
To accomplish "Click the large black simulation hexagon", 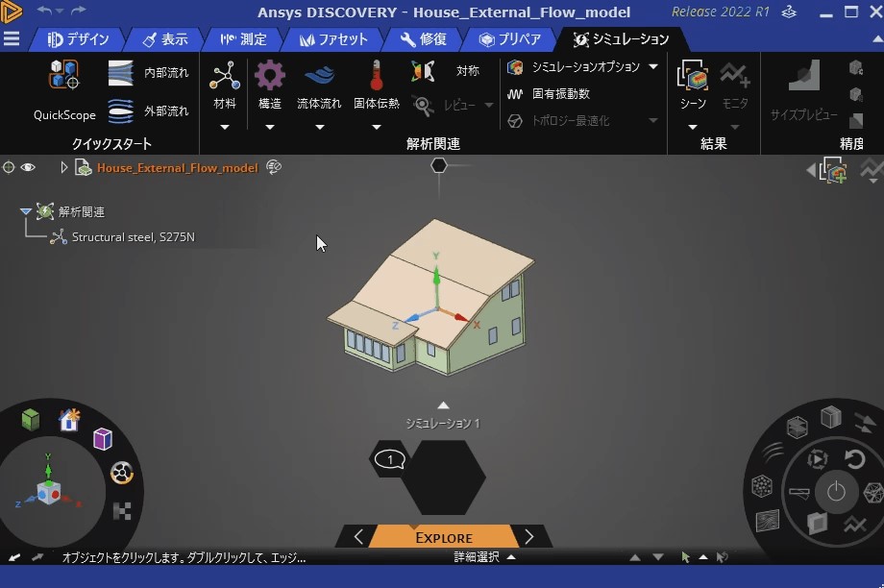I will click(444, 477).
